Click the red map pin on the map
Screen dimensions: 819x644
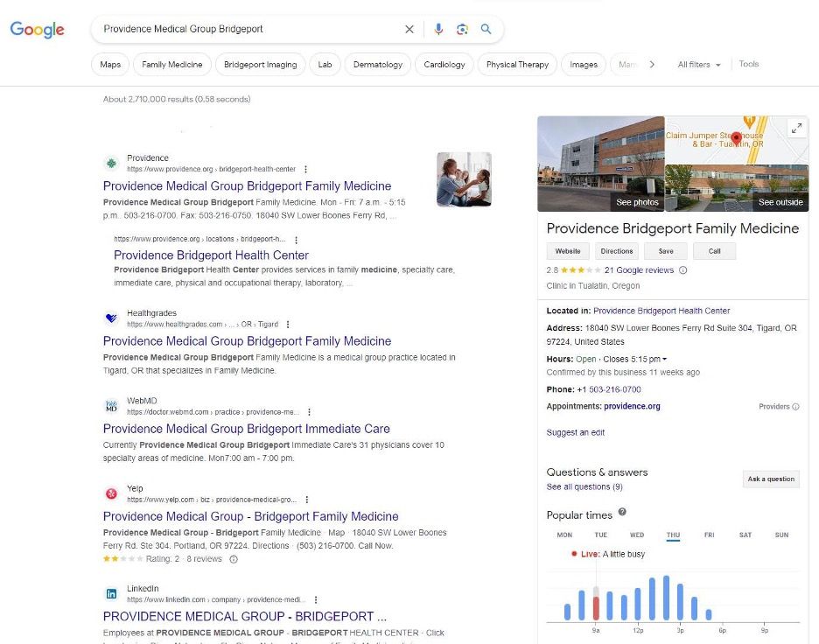click(736, 138)
